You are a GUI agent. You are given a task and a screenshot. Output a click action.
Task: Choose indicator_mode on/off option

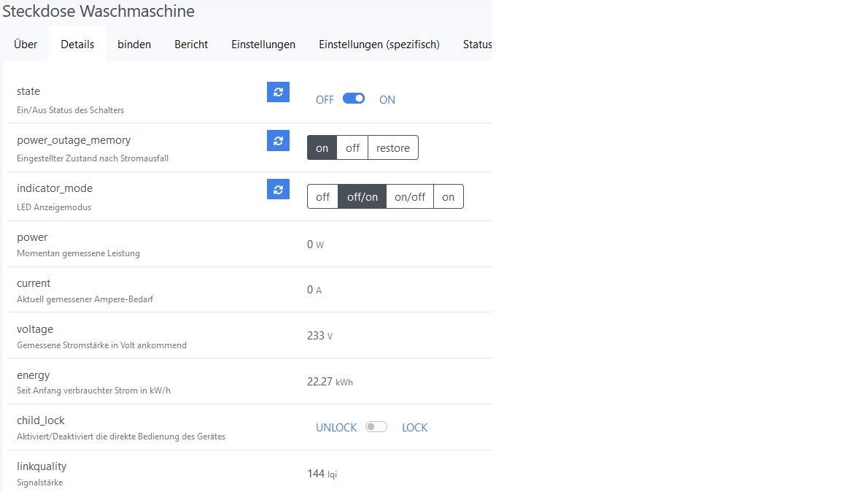(409, 196)
